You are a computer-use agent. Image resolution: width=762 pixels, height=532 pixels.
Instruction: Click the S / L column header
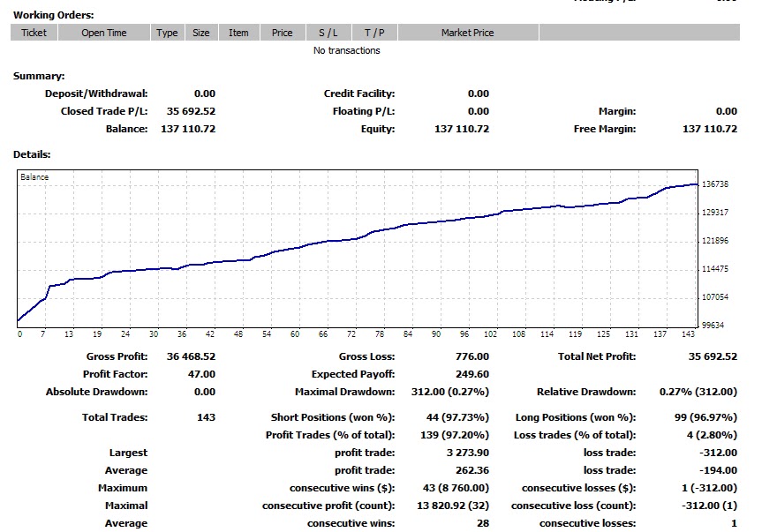(328, 33)
